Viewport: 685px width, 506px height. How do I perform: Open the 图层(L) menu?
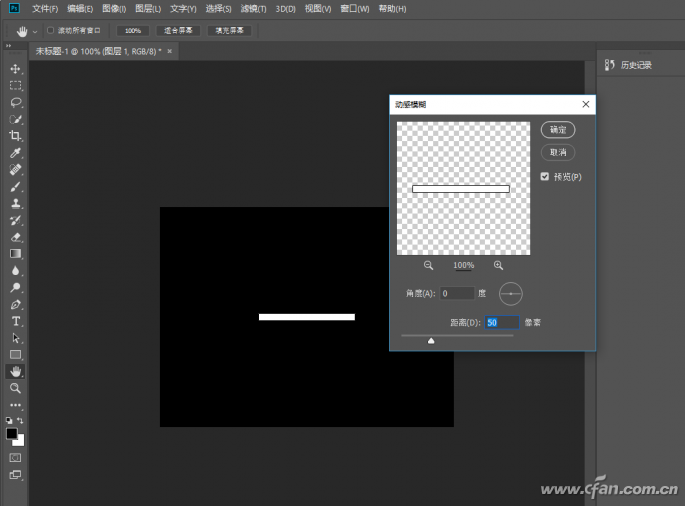coord(148,9)
